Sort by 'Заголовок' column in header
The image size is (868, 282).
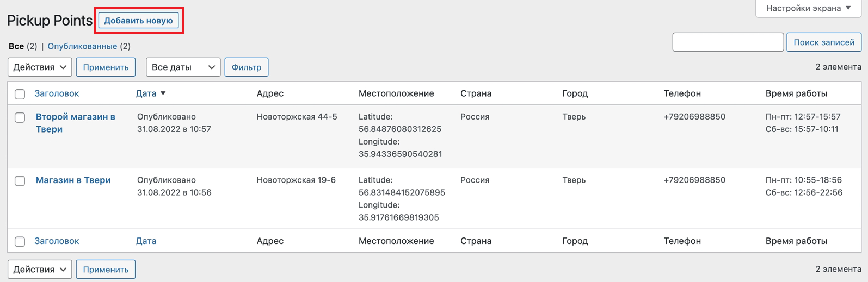(57, 93)
